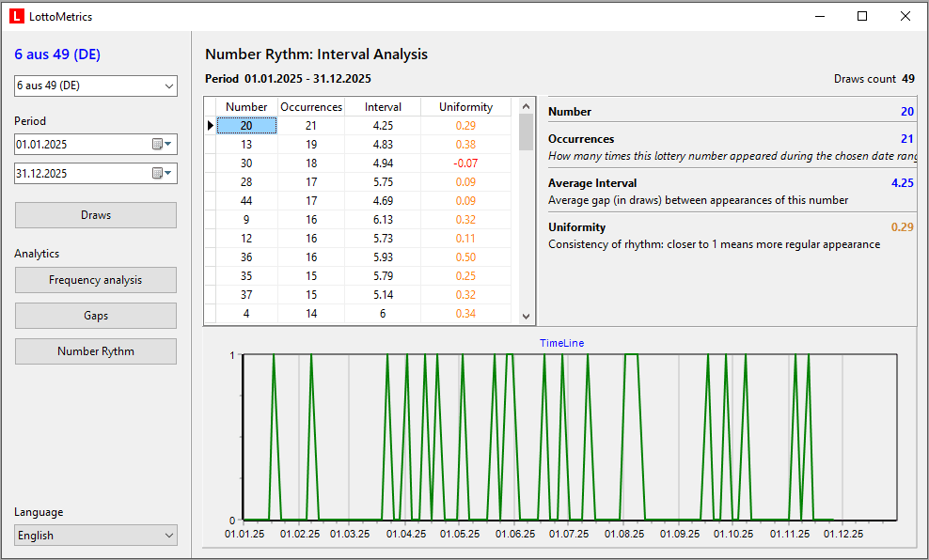This screenshot has height=560, width=929.
Task: Click the grid scrollbar down arrow
Action: (x=526, y=317)
